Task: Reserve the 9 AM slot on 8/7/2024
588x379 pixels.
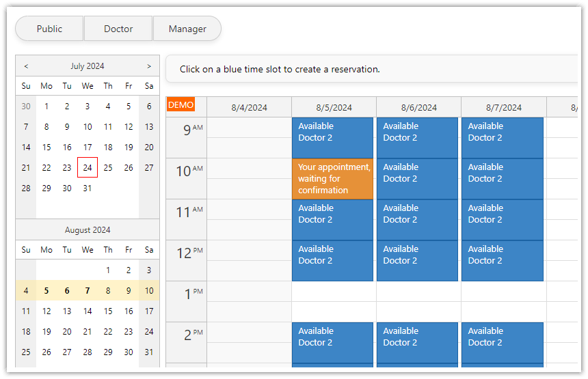Action: (503, 138)
